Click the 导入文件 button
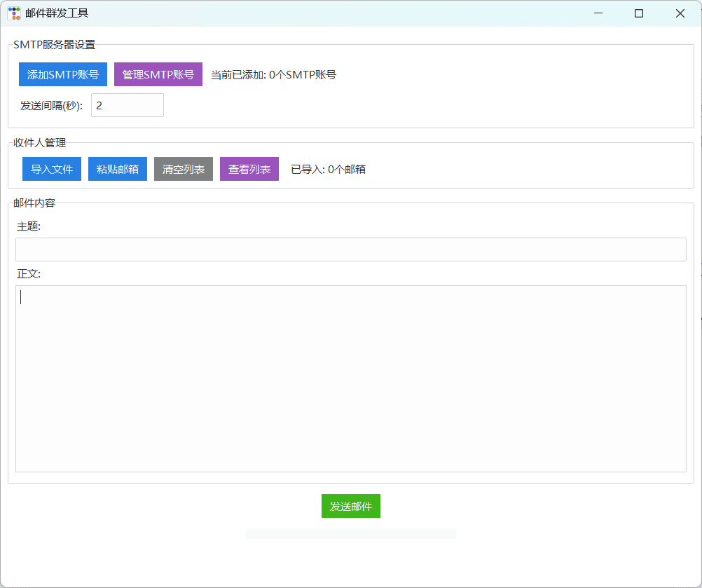The height and width of the screenshot is (588, 702). tap(52, 169)
